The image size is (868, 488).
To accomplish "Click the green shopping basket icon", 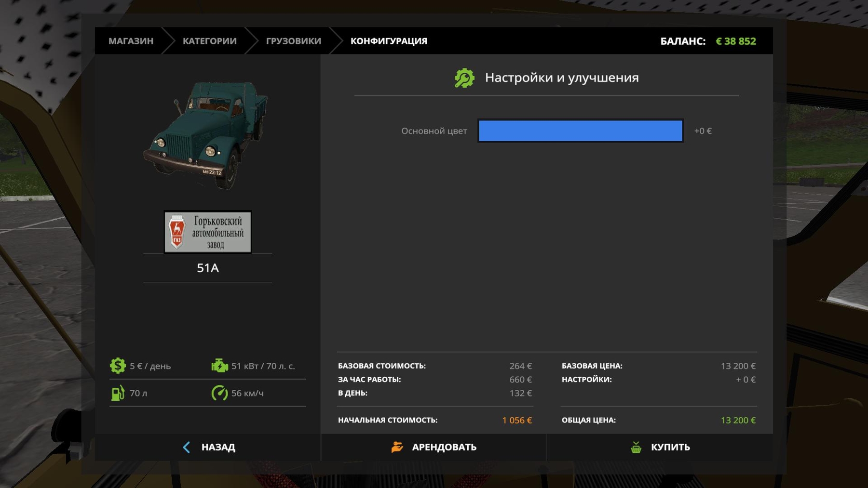I will coord(636,447).
